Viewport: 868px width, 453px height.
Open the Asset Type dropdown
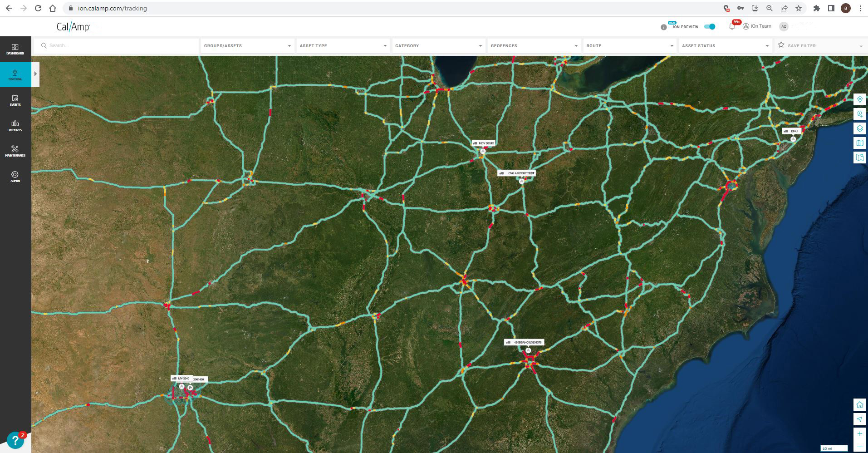coord(343,46)
